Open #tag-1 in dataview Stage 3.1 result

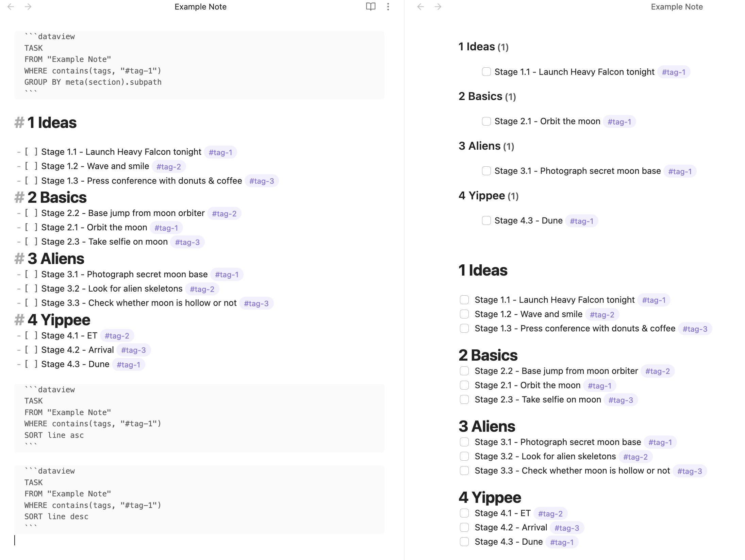[680, 171]
